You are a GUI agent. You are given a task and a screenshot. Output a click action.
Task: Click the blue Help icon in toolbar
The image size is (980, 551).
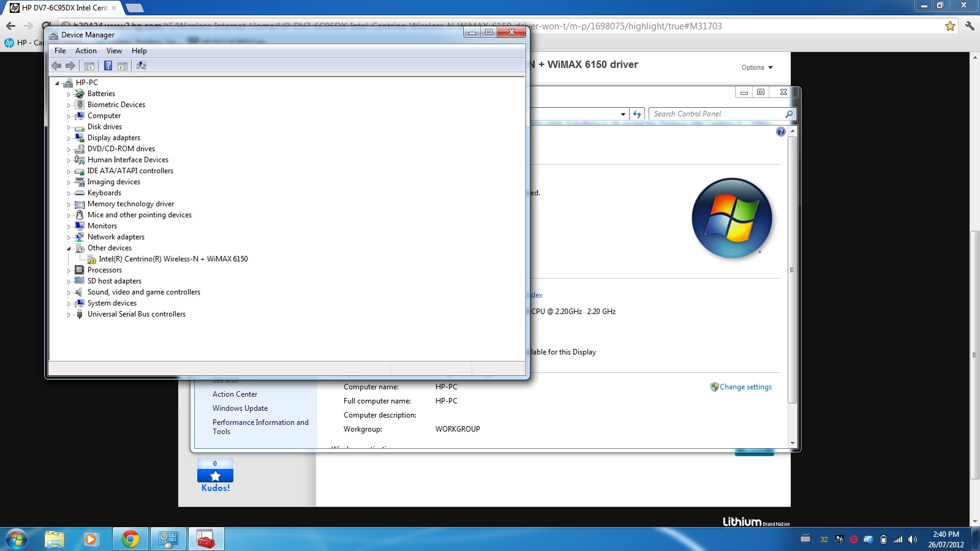pos(108,66)
